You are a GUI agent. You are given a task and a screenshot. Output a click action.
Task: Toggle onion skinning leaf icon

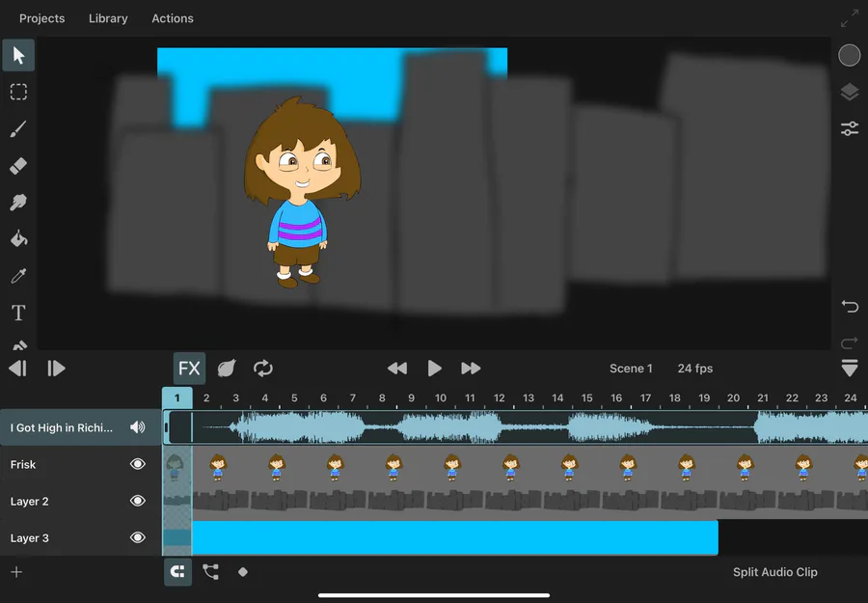[x=227, y=369]
